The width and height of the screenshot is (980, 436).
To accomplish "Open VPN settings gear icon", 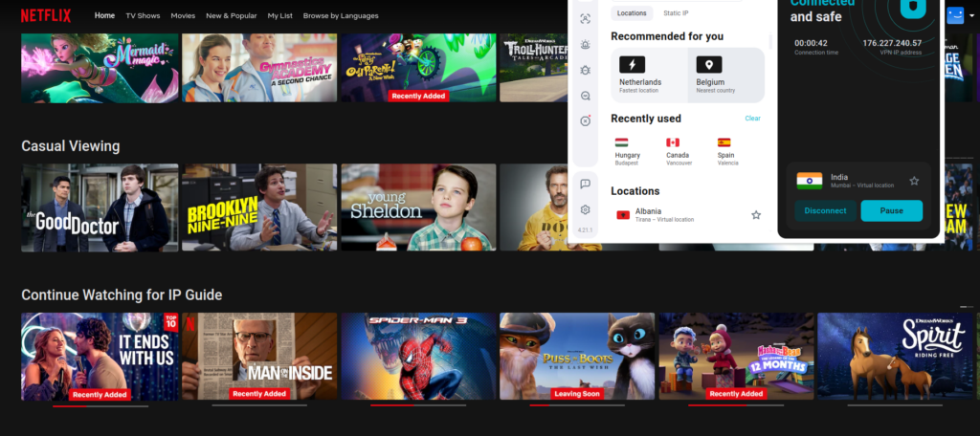I will click(585, 209).
